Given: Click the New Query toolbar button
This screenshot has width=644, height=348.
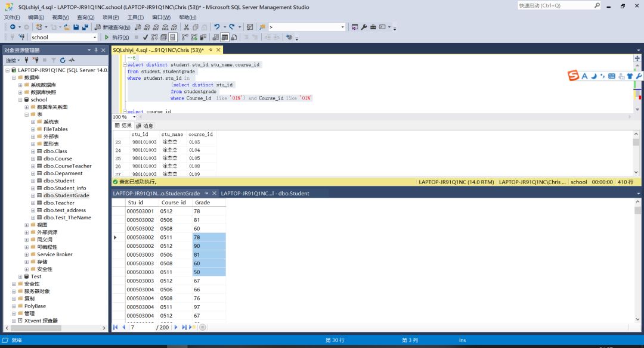Looking at the screenshot, I should point(112,27).
